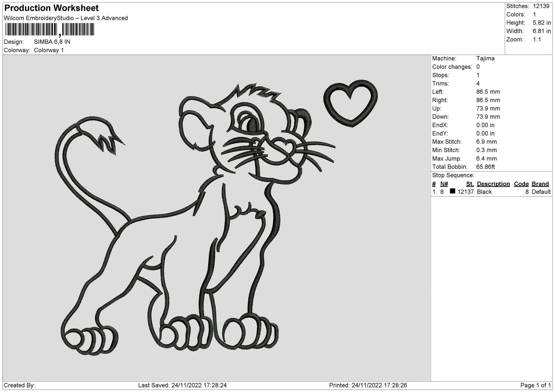Click the Page 1 of 1 indicator
This screenshot has height=392, width=555.
coord(535,385)
